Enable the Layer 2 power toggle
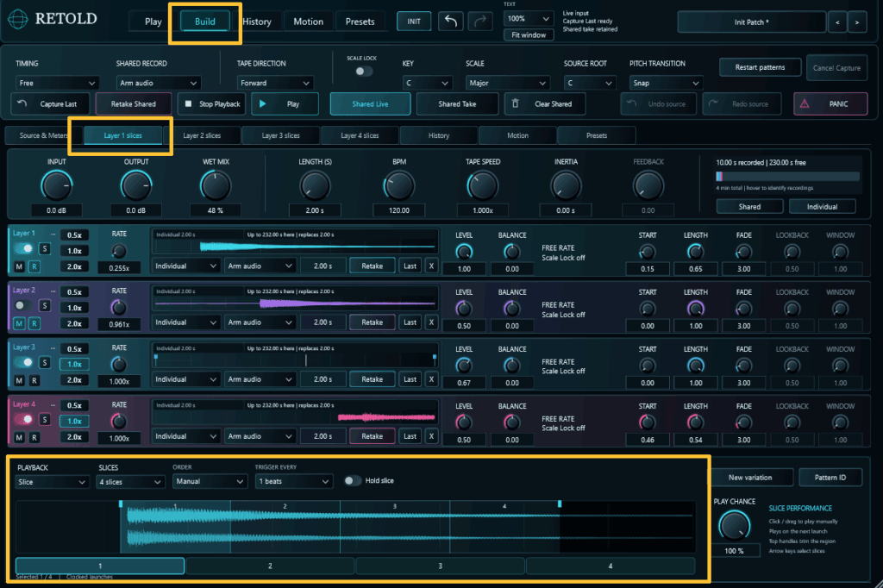 click(x=23, y=305)
